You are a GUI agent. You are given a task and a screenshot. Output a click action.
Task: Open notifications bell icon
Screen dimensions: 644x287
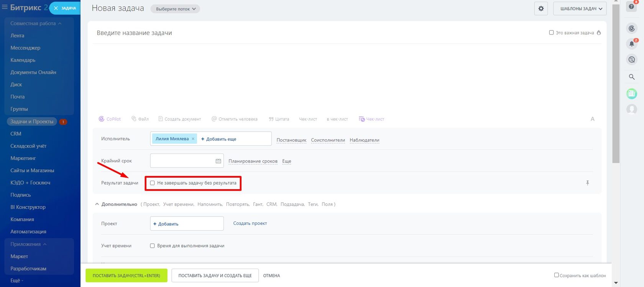(632, 44)
